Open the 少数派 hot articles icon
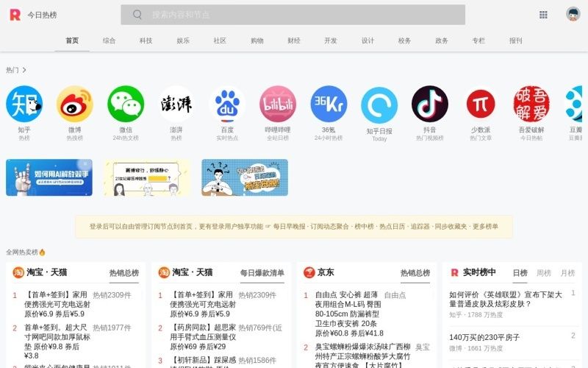 tap(481, 104)
